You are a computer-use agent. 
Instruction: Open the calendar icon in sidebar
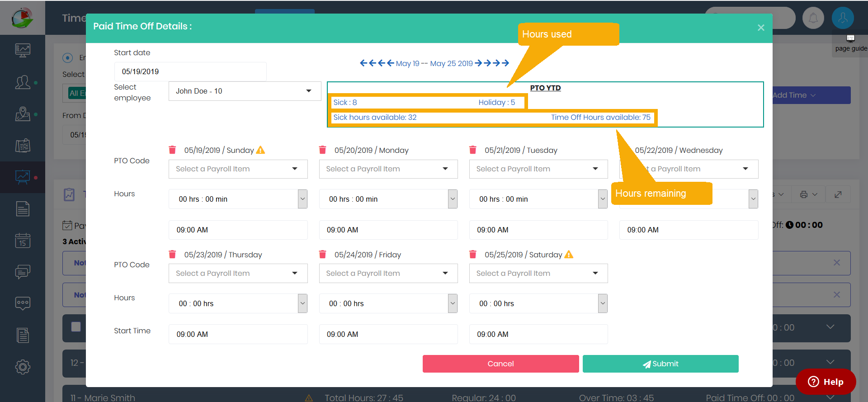23,240
